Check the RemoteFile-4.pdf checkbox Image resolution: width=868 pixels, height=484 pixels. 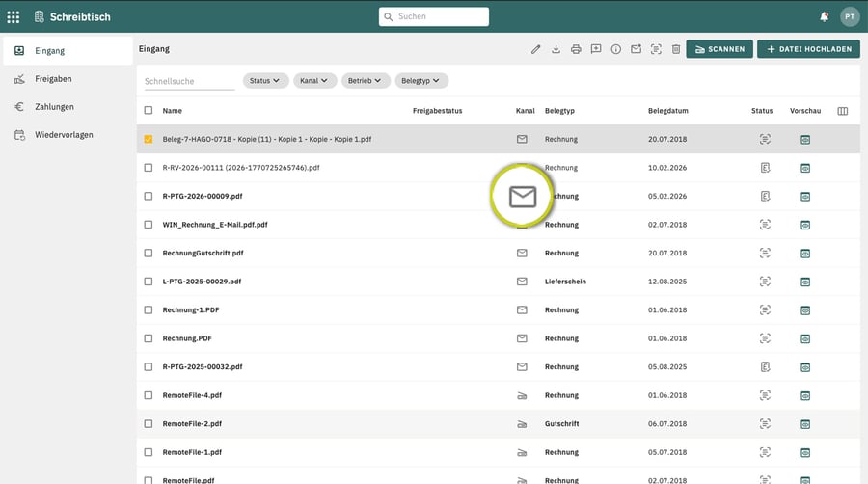(149, 395)
